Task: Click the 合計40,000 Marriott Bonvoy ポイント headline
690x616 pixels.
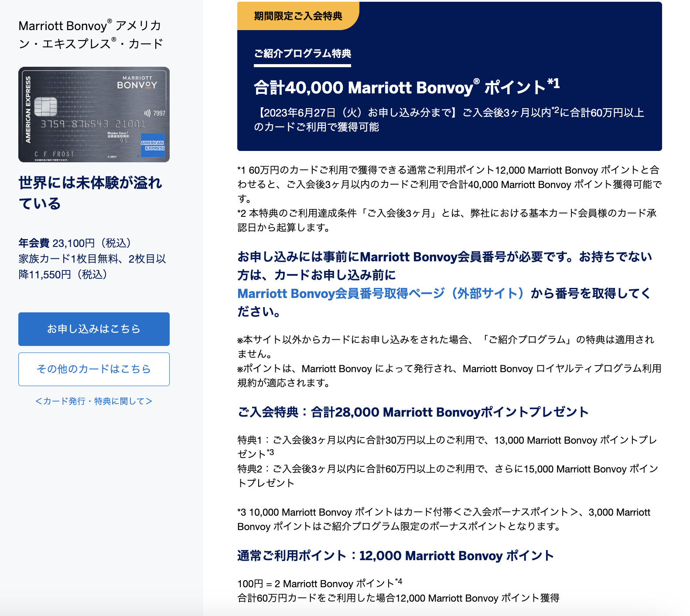Action: 406,87
